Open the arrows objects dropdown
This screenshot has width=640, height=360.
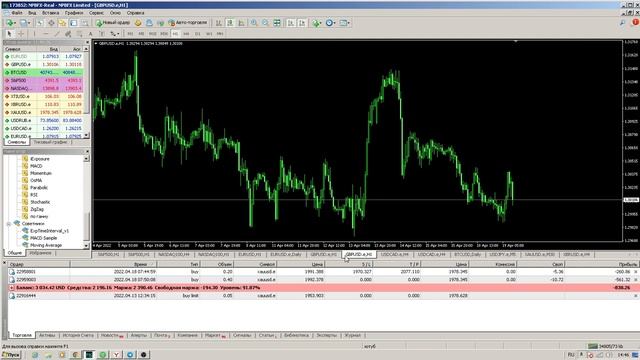click(x=115, y=33)
